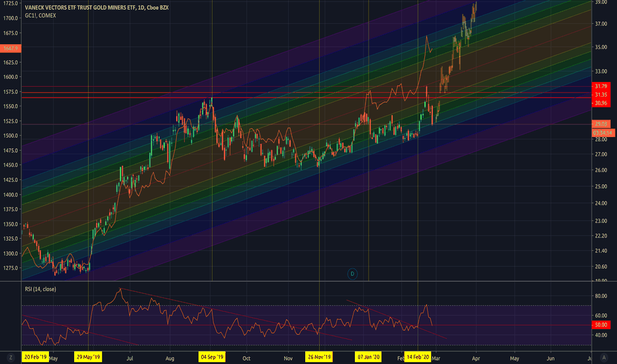Click the 40.00 value on RSI scale
Screen dimensions: 617x364
601,336
